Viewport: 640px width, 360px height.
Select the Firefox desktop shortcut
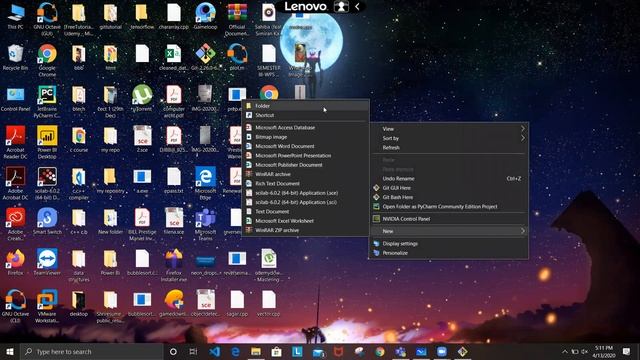coord(16,262)
